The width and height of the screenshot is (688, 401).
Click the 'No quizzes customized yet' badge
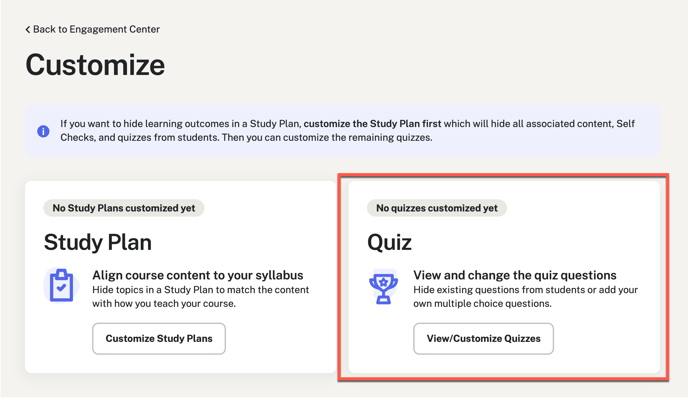click(x=437, y=208)
